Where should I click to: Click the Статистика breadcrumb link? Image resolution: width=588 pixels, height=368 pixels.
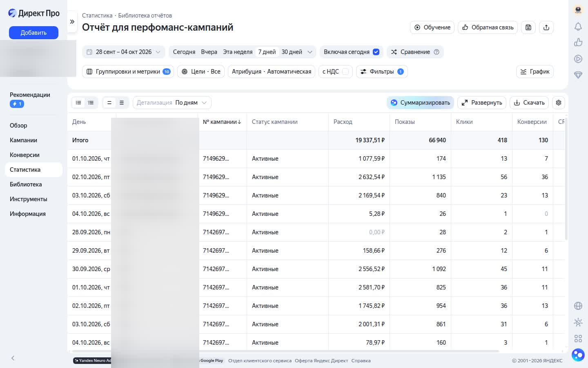tap(97, 16)
